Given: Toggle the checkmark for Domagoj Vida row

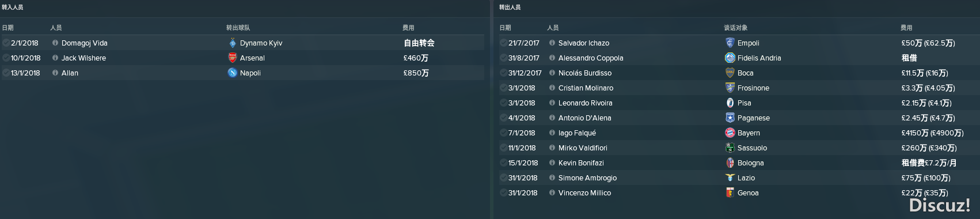Looking at the screenshot, I should [x=6, y=43].
